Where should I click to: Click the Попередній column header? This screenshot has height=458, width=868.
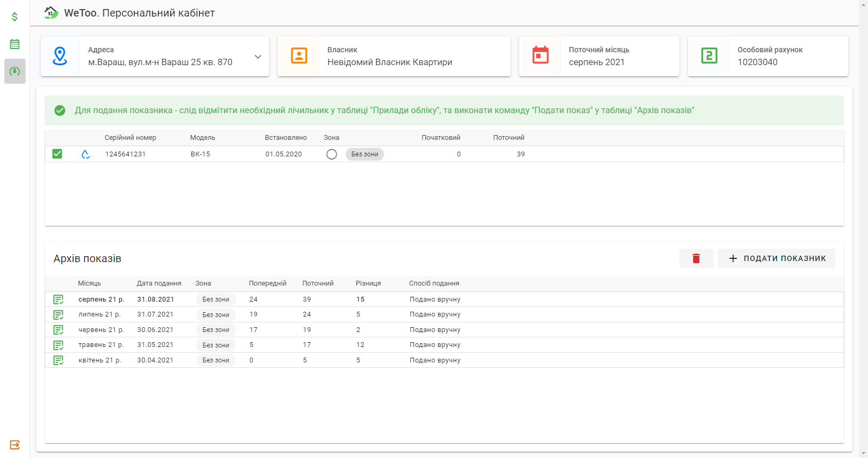pos(268,283)
